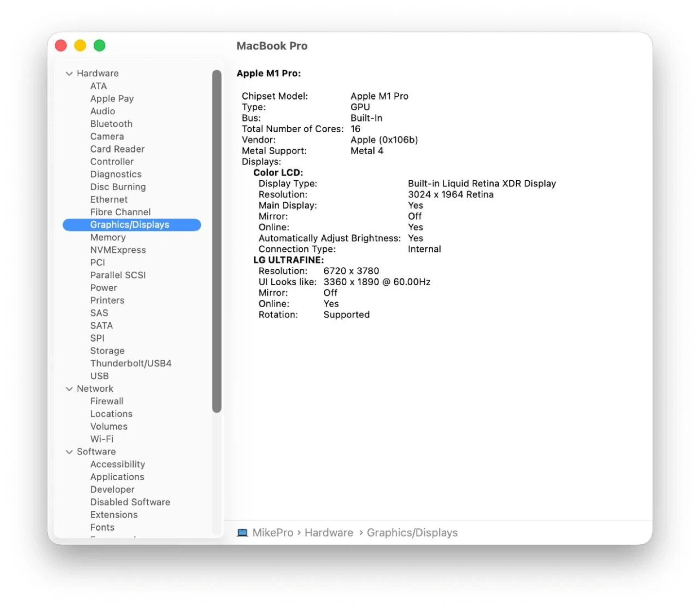Click MikePro in the path bar

tap(273, 533)
